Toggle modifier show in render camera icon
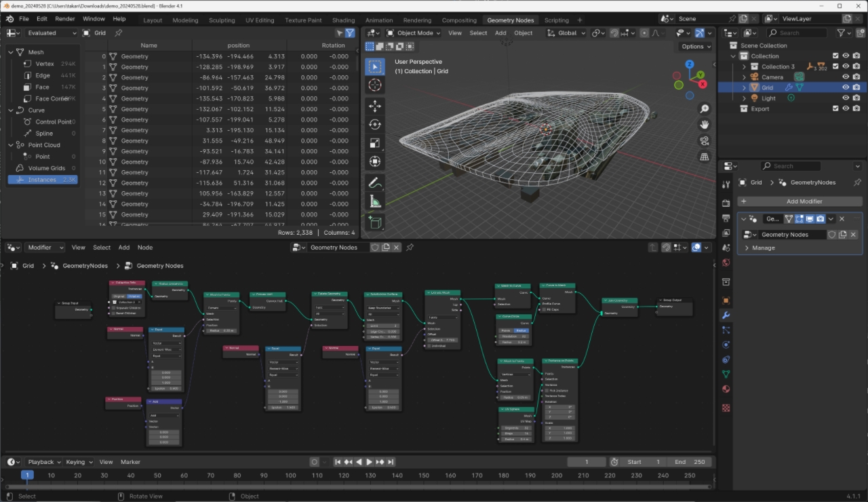868x502 pixels. [821, 219]
